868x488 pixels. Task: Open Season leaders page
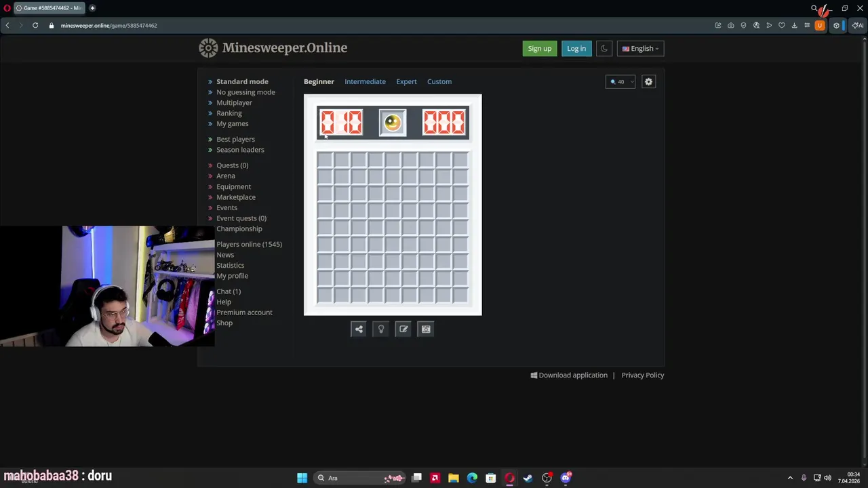(240, 150)
